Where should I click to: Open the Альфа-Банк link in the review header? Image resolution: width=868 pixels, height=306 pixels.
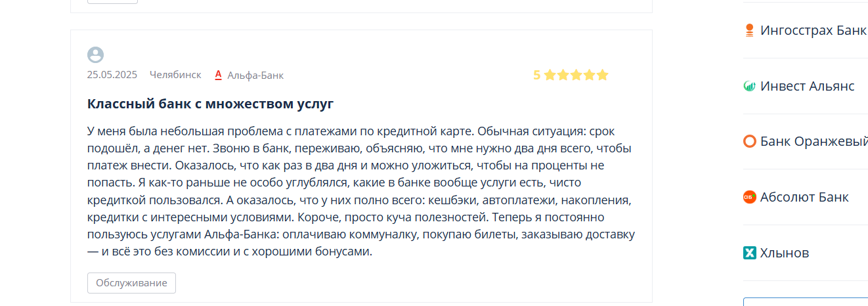pyautogui.click(x=255, y=75)
